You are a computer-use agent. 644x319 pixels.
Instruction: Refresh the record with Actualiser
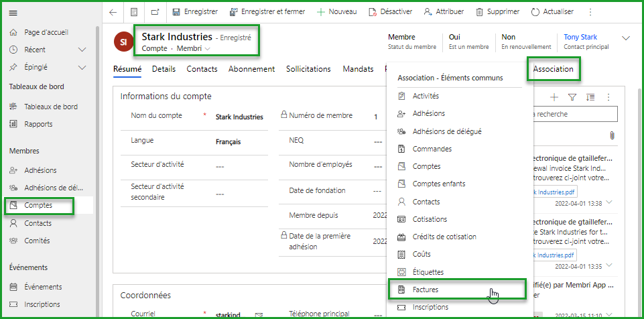pyautogui.click(x=552, y=12)
